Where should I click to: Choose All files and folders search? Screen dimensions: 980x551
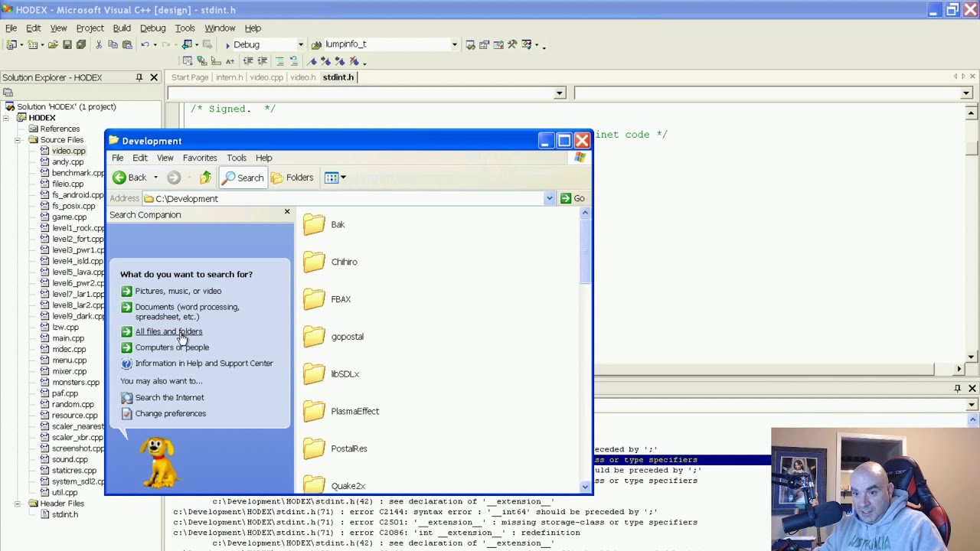coord(168,331)
